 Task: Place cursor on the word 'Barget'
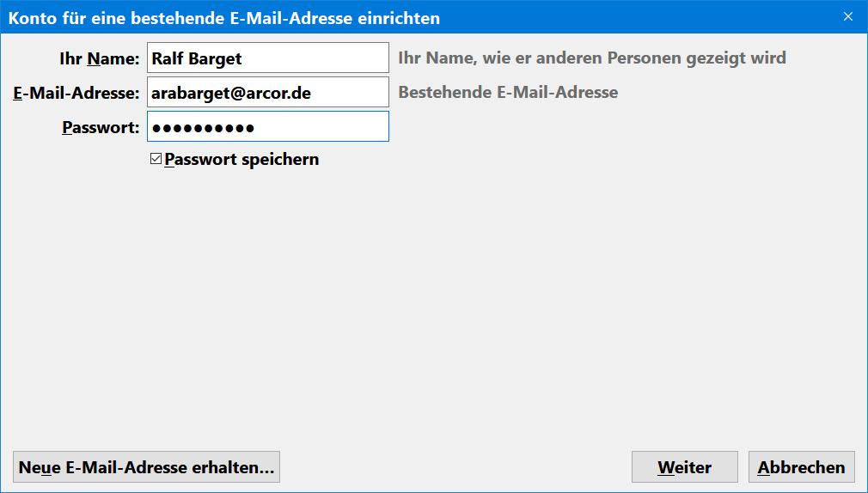point(216,59)
